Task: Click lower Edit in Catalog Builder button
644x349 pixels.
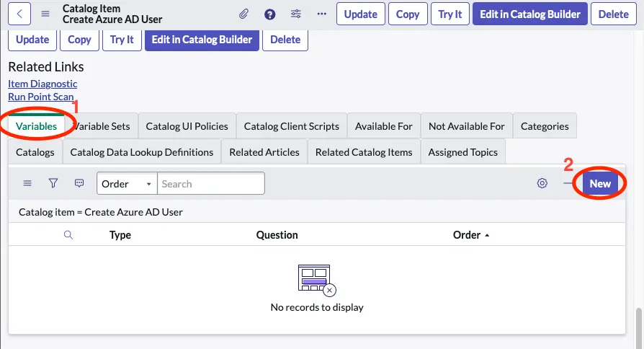Action: click(x=202, y=40)
